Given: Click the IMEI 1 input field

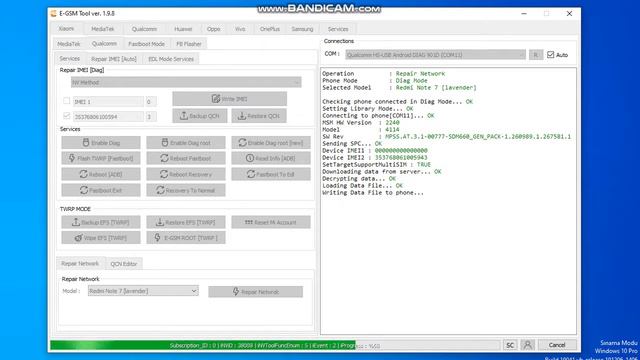Looking at the screenshot, I should (108, 101).
